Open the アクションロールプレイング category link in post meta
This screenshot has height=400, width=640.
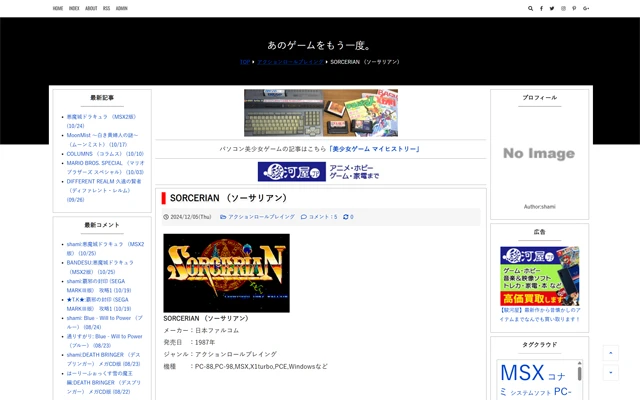click(x=260, y=217)
